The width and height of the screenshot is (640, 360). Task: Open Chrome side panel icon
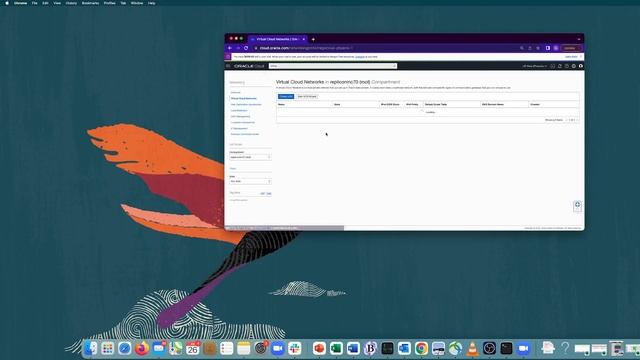pos(548,48)
